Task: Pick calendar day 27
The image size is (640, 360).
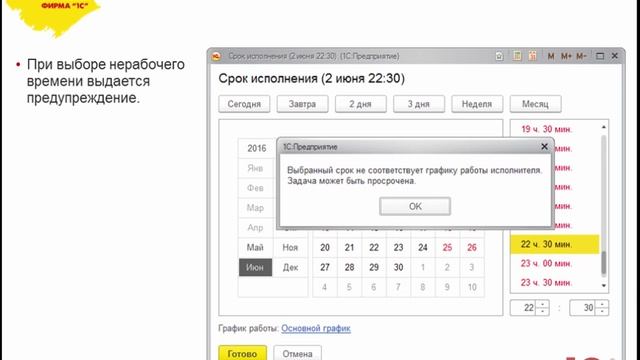Action: (325, 267)
